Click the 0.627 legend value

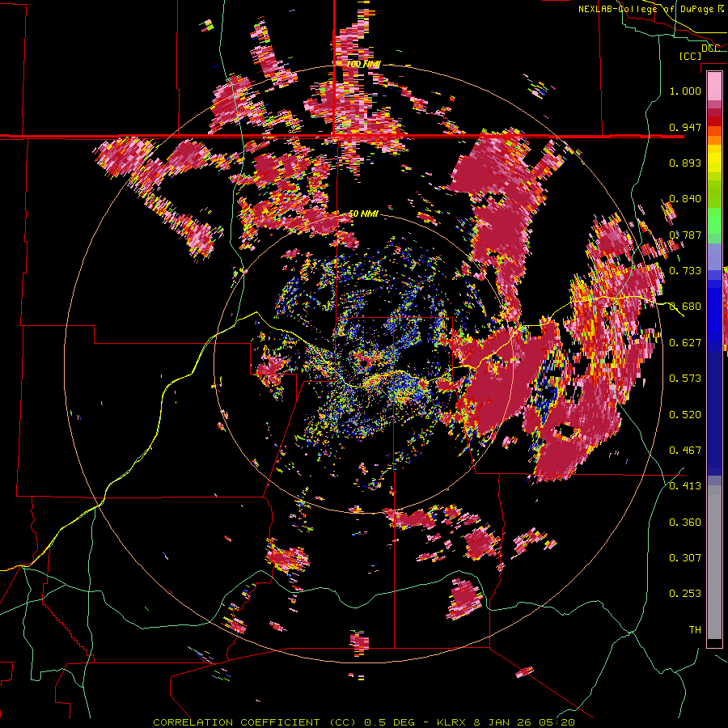click(x=685, y=342)
